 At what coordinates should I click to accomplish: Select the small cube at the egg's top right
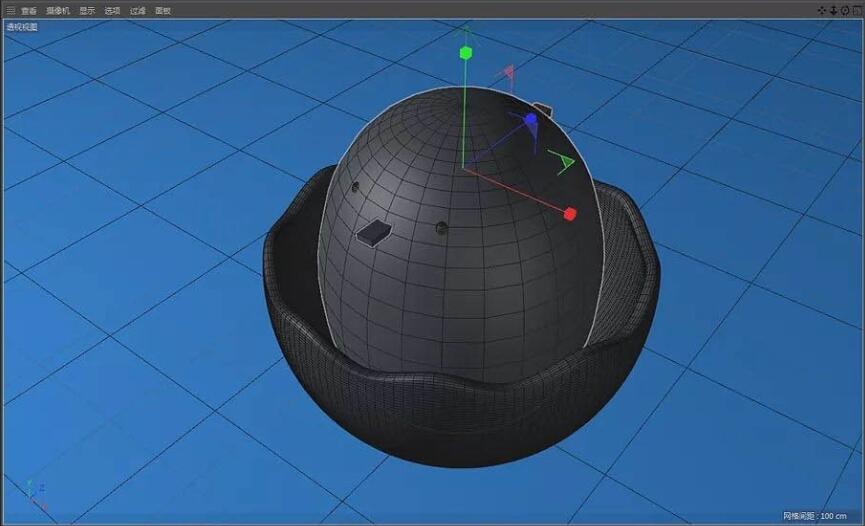click(x=543, y=110)
